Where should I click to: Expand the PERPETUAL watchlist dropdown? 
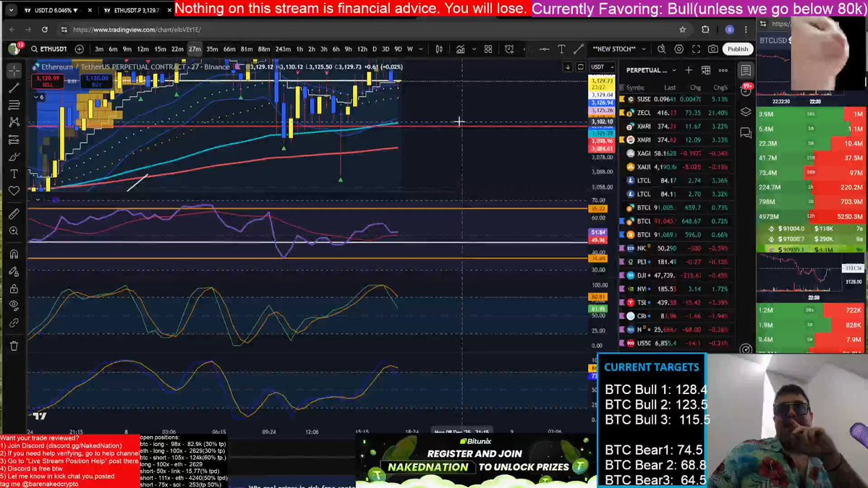point(650,70)
